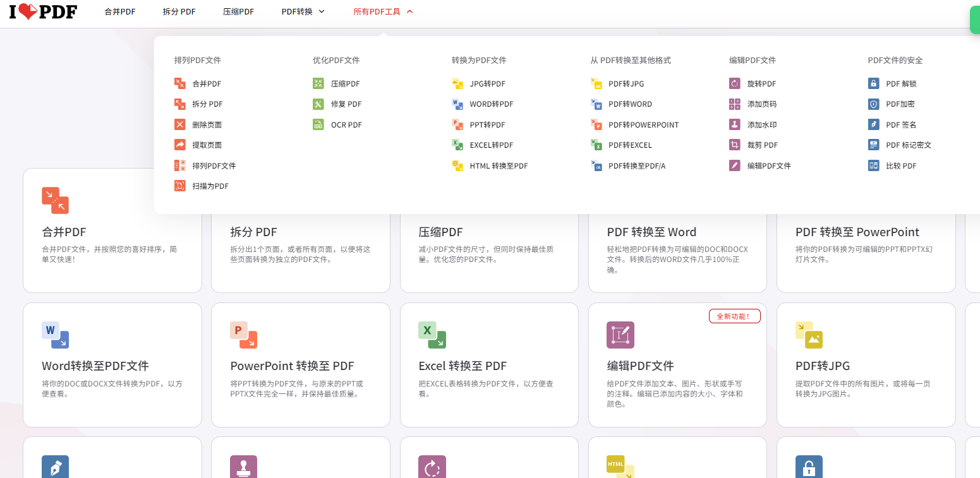The image size is (980, 478).
Task: Click the 扫描为PDF icon
Action: pyautogui.click(x=180, y=186)
